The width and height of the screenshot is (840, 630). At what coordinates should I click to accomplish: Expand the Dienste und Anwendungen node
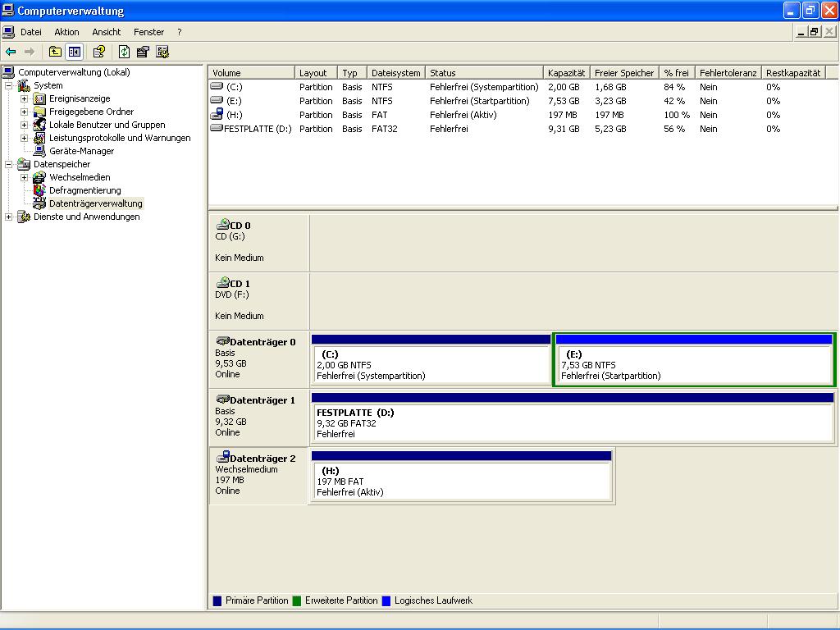click(x=9, y=217)
